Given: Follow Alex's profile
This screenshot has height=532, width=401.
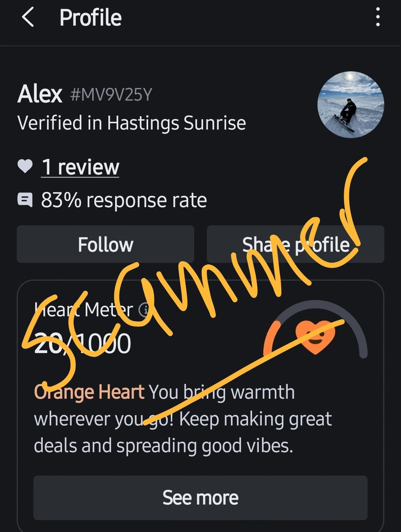Looking at the screenshot, I should (105, 244).
